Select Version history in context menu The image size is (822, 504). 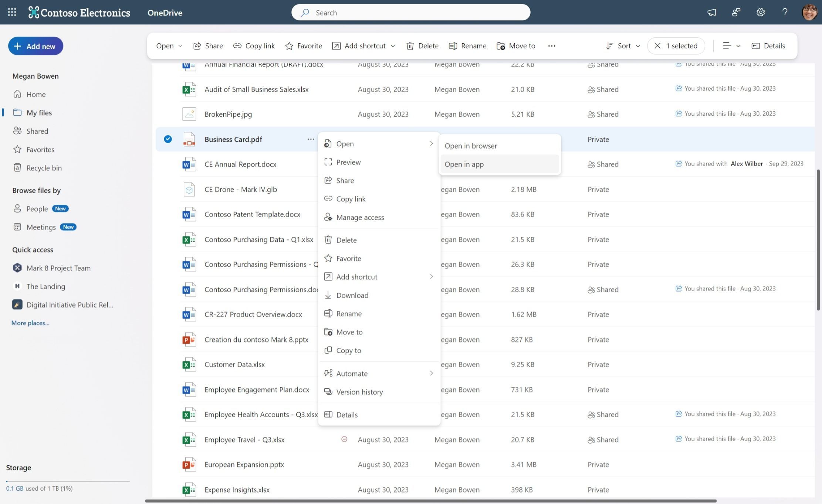tap(359, 392)
